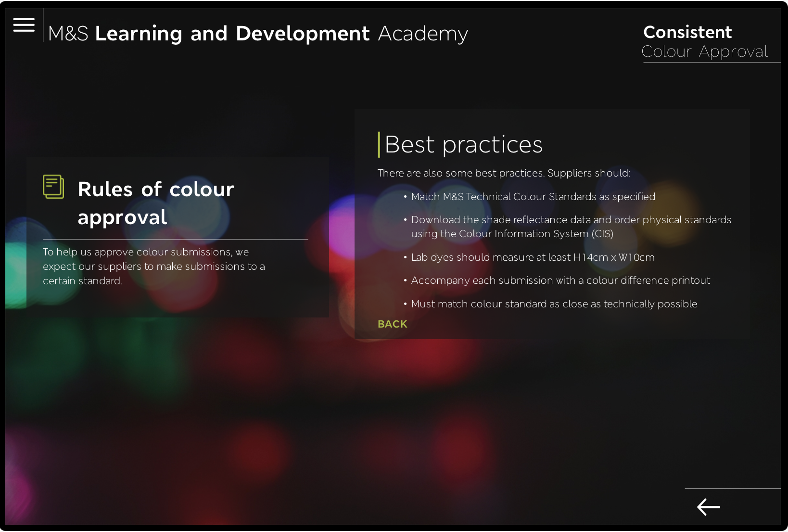Click the divider line under Rules heading
This screenshot has height=532, width=788.
175,239
